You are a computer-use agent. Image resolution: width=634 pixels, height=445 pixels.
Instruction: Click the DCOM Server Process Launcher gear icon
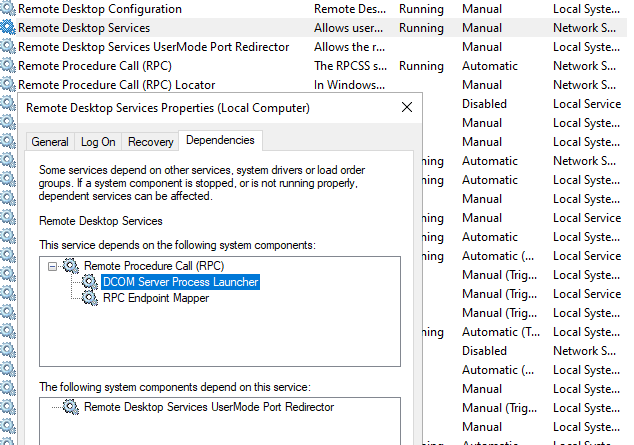point(90,282)
